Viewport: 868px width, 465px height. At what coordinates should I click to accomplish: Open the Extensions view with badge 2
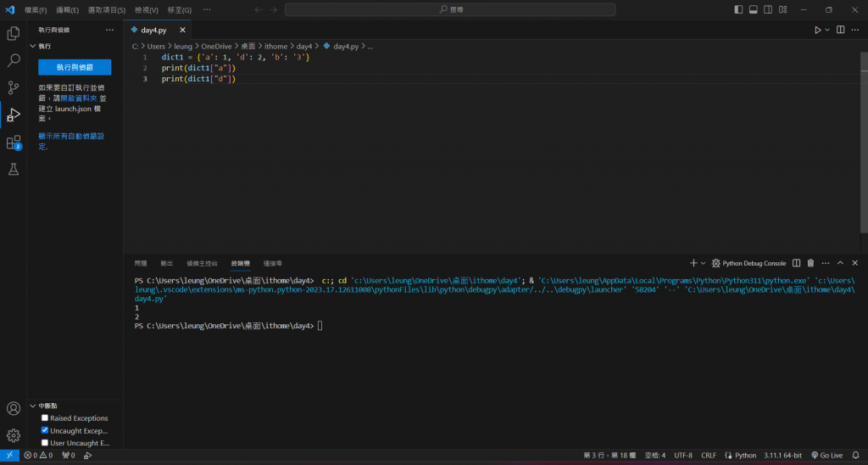pos(14,143)
